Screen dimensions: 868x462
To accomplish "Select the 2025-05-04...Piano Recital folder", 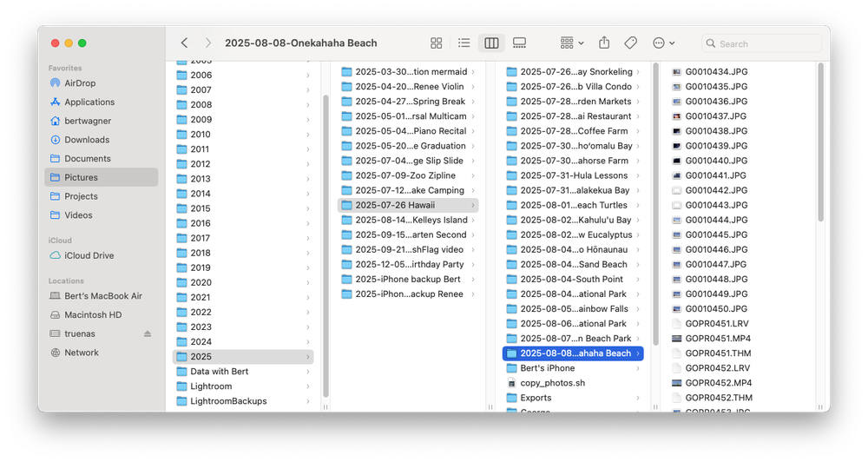I will (408, 131).
